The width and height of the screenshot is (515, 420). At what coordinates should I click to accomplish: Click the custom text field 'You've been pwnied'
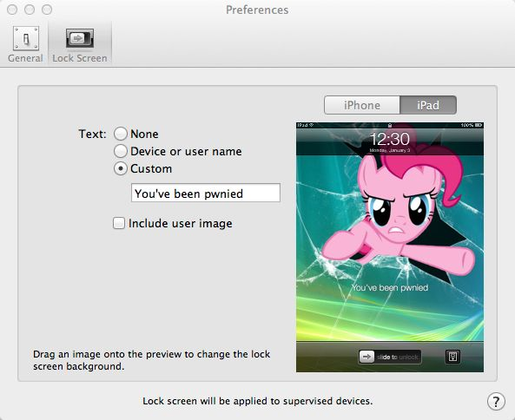tap(206, 193)
